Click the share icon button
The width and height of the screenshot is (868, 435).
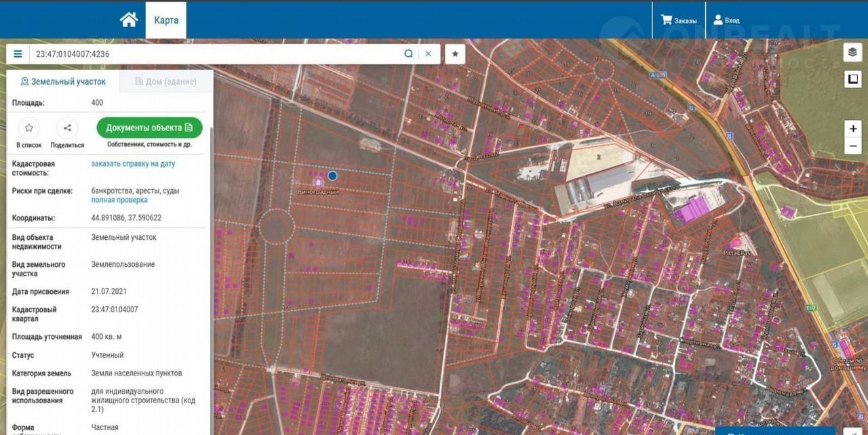pos(67,128)
